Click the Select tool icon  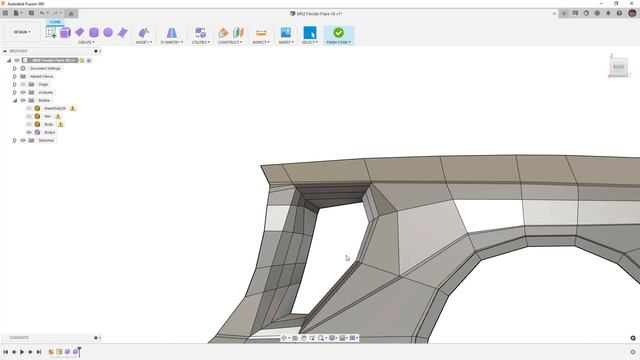(310, 32)
